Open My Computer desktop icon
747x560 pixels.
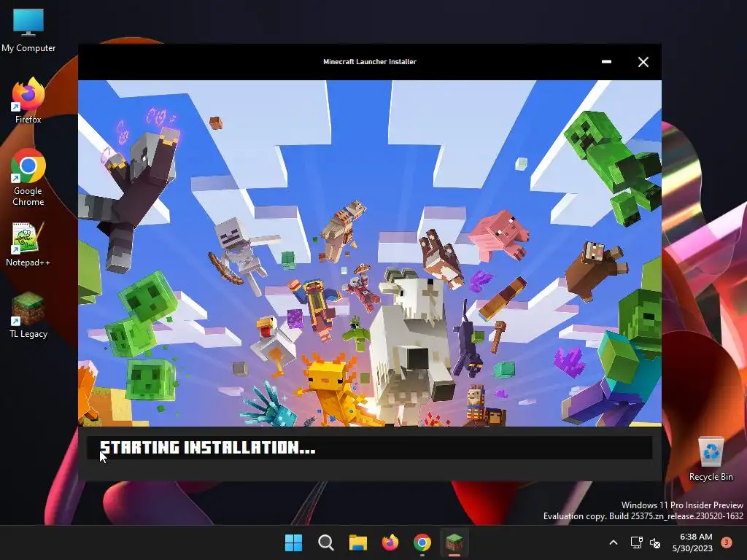pyautogui.click(x=28, y=31)
